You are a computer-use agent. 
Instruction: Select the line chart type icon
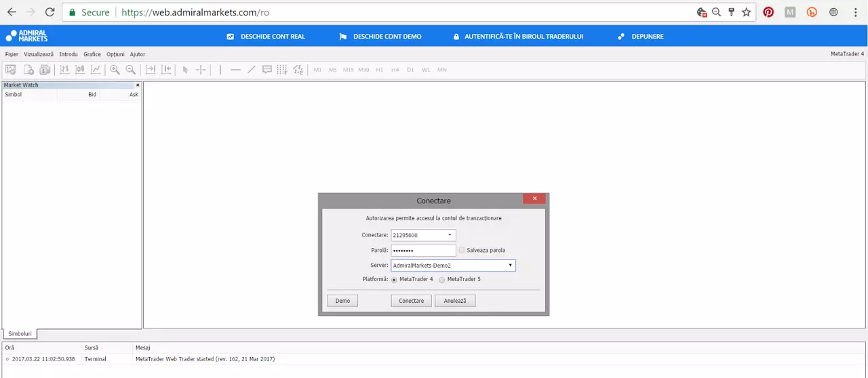[96, 69]
